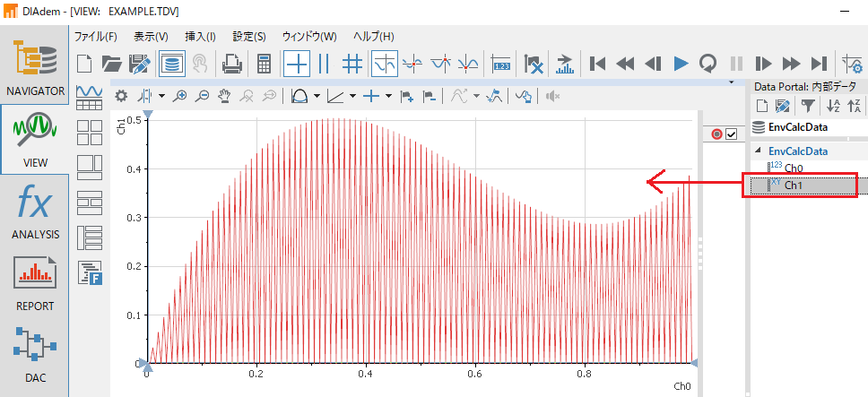This screenshot has height=397, width=868.
Task: Step one frame backward
Action: click(653, 65)
